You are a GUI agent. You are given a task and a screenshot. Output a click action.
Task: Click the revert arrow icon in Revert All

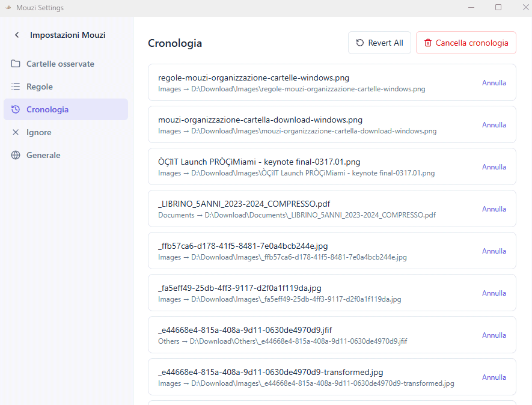point(360,43)
